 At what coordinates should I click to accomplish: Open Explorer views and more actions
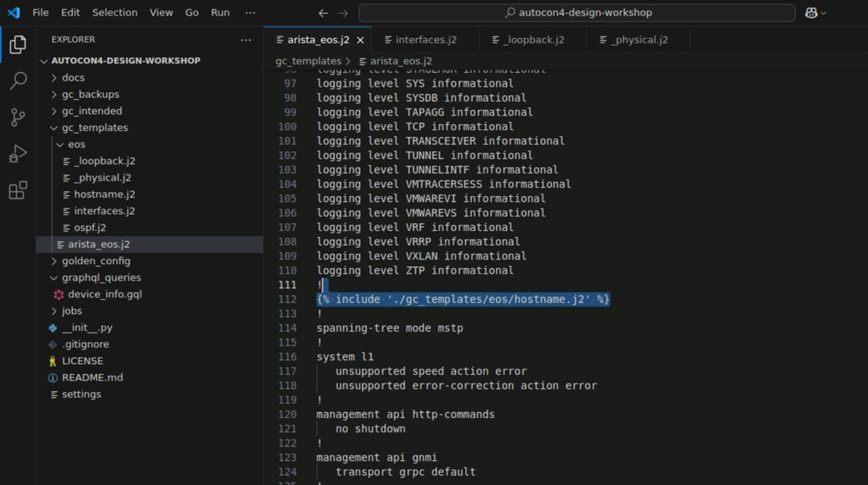246,40
